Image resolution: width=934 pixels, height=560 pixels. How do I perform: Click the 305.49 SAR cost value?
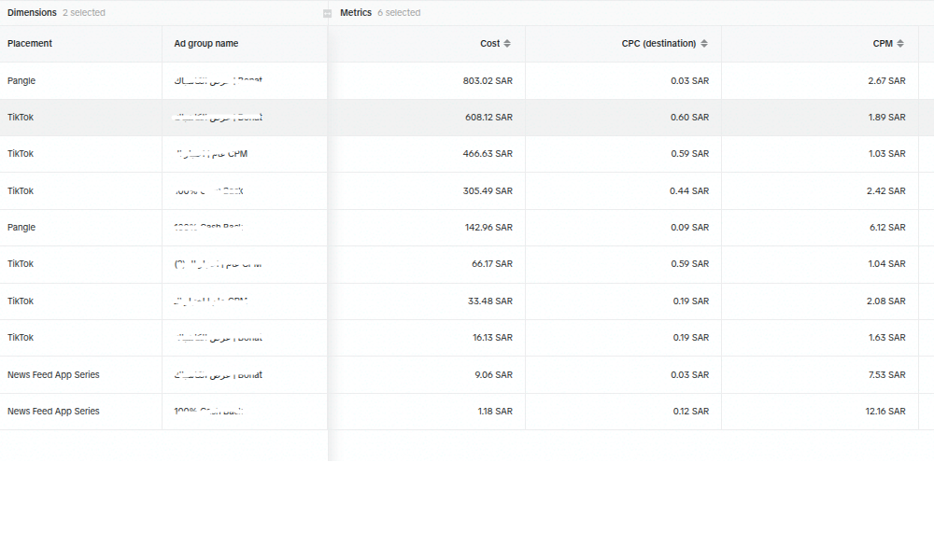coord(488,191)
